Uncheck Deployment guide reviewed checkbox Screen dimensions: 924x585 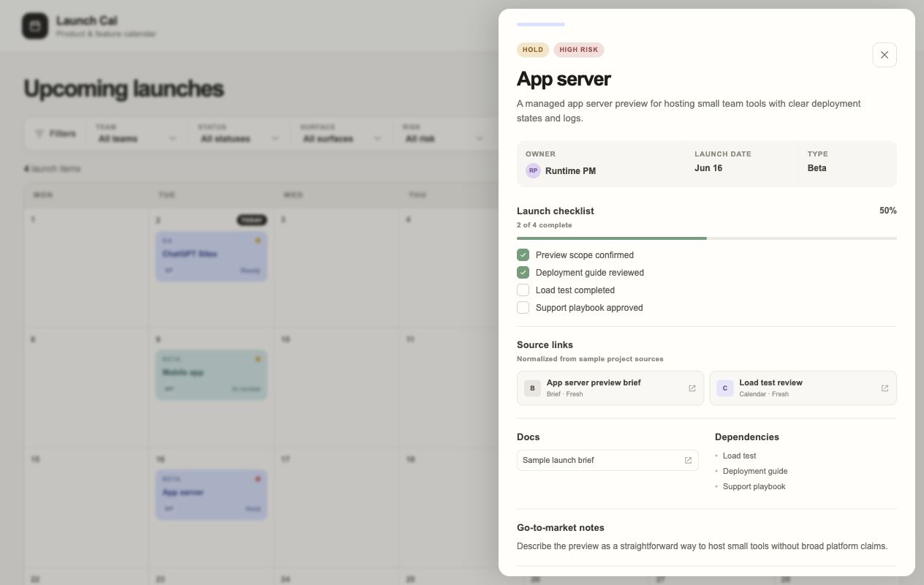[x=523, y=273]
